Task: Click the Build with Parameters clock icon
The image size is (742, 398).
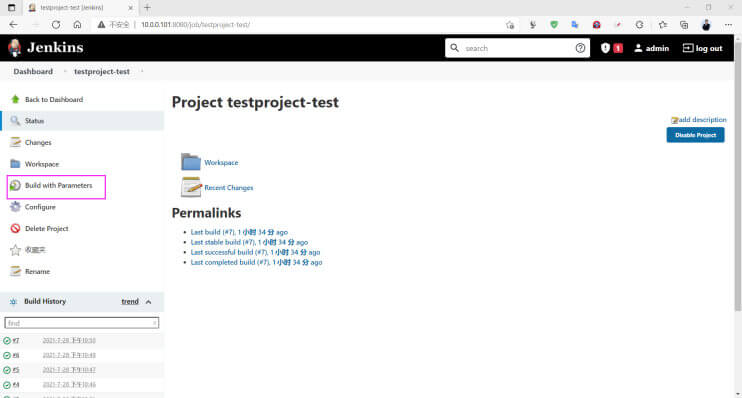Action: 15,185
